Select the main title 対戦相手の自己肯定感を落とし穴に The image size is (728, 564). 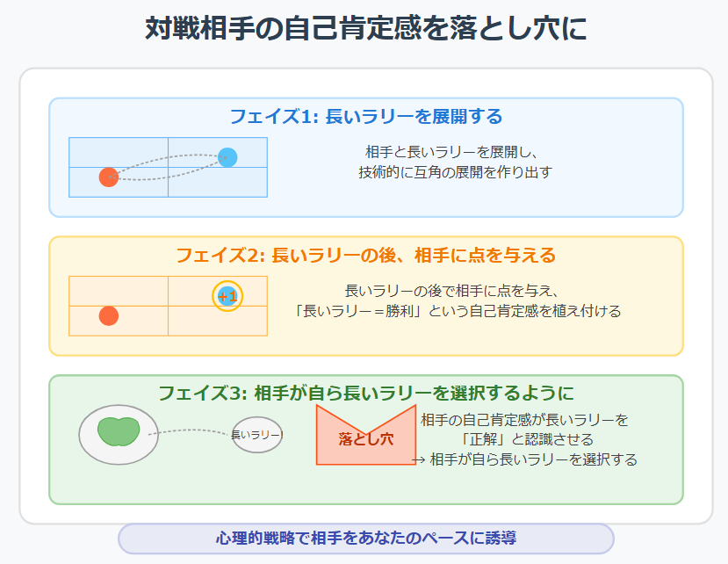(366, 28)
